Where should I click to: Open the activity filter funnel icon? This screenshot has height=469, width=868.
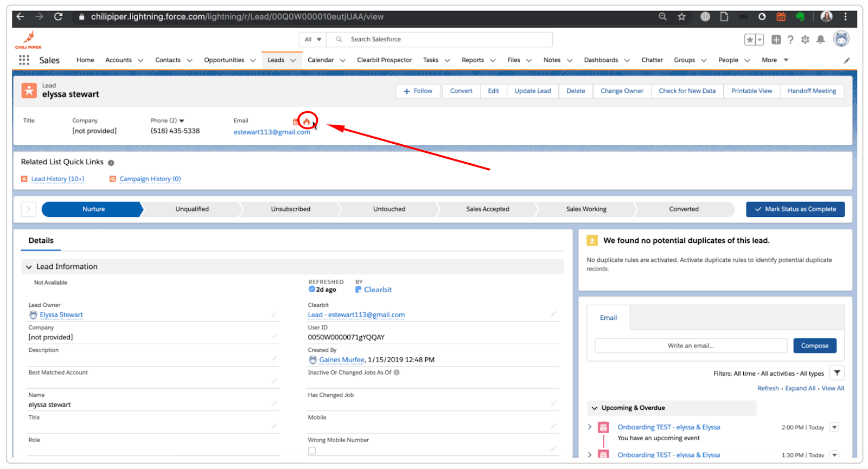(838, 373)
